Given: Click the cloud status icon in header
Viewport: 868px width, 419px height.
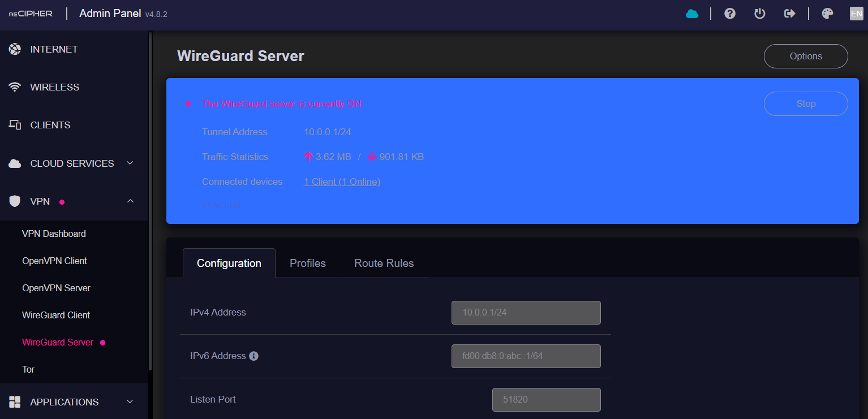Looking at the screenshot, I should 692,14.
